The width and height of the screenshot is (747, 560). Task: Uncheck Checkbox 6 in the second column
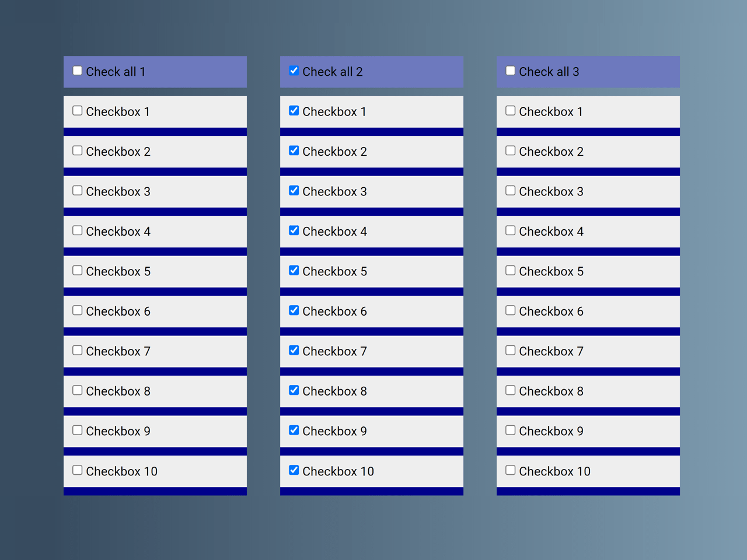294,310
